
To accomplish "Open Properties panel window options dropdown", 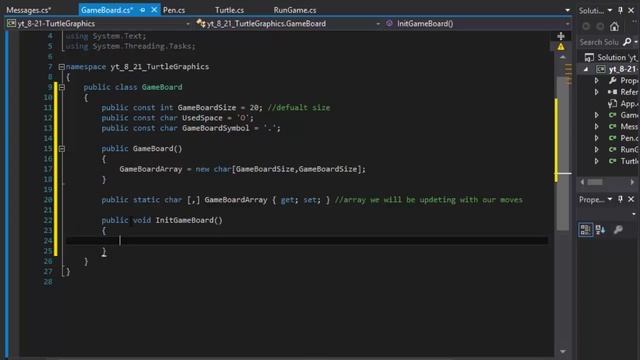I will point(610,199).
